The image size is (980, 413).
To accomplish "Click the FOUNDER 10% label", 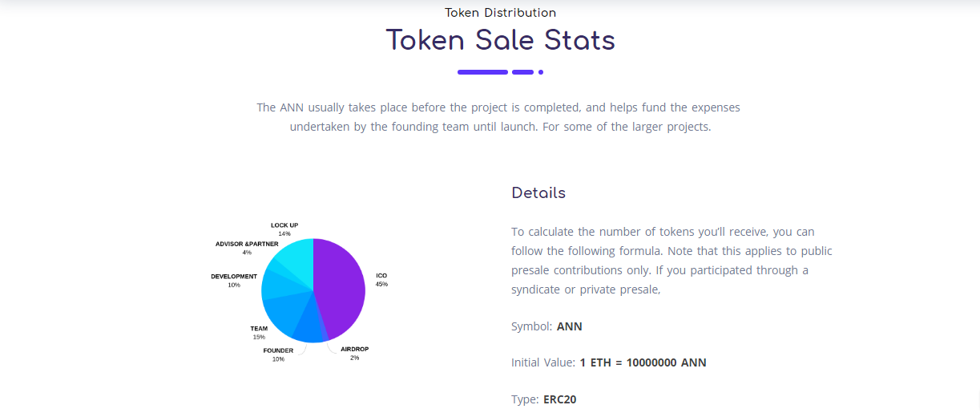I will coord(278,354).
